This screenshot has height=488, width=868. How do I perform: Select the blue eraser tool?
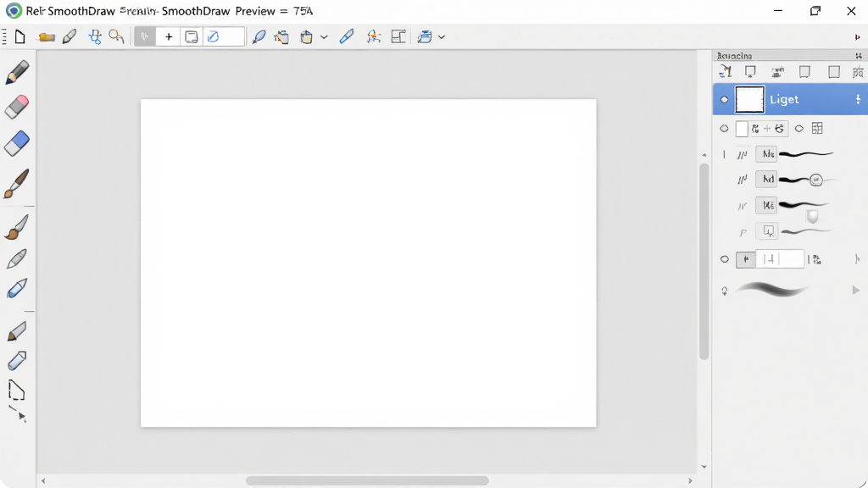tap(17, 143)
